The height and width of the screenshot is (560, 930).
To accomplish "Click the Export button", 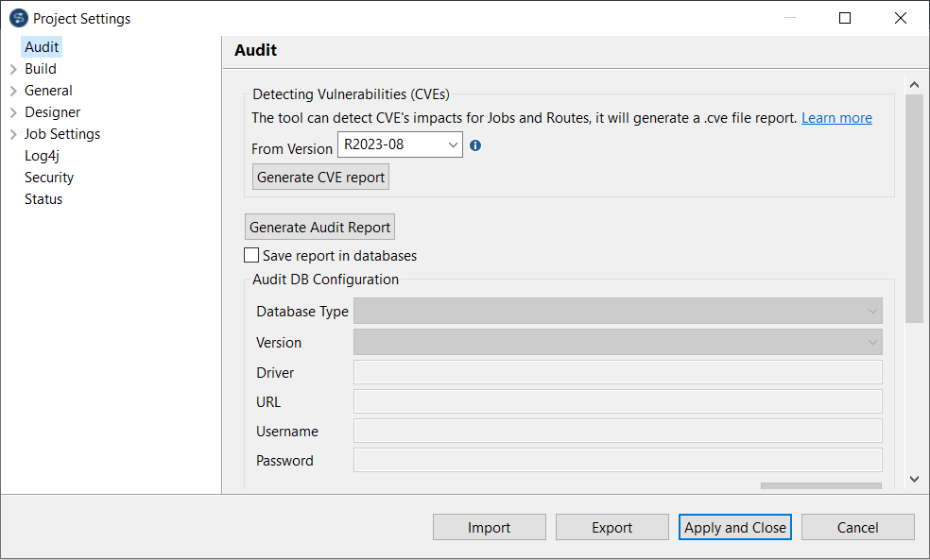I will coord(611,527).
